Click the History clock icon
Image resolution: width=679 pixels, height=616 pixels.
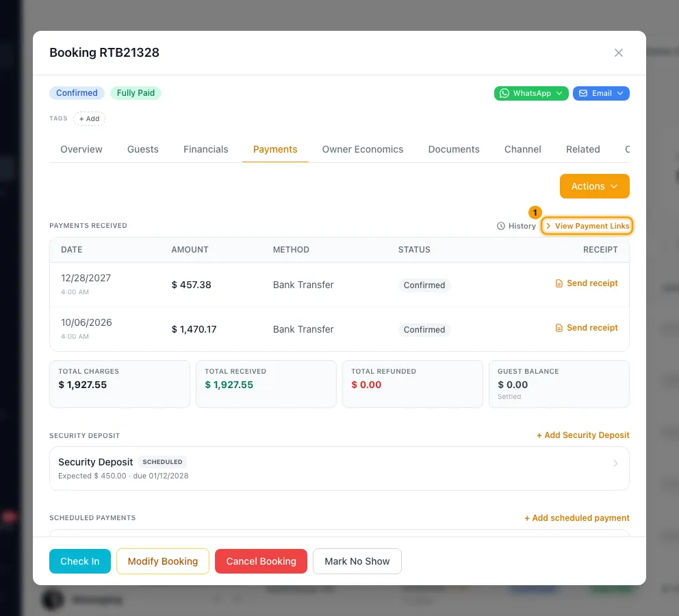500,226
